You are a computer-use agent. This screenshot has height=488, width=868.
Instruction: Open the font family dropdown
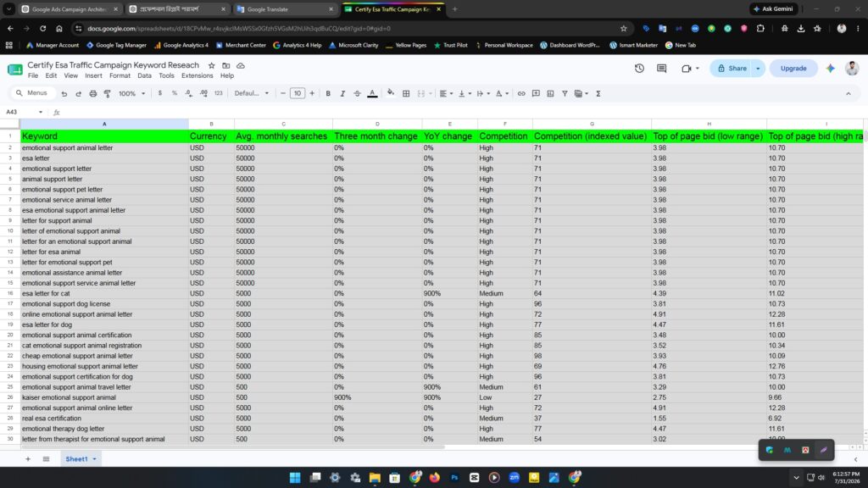(251, 93)
